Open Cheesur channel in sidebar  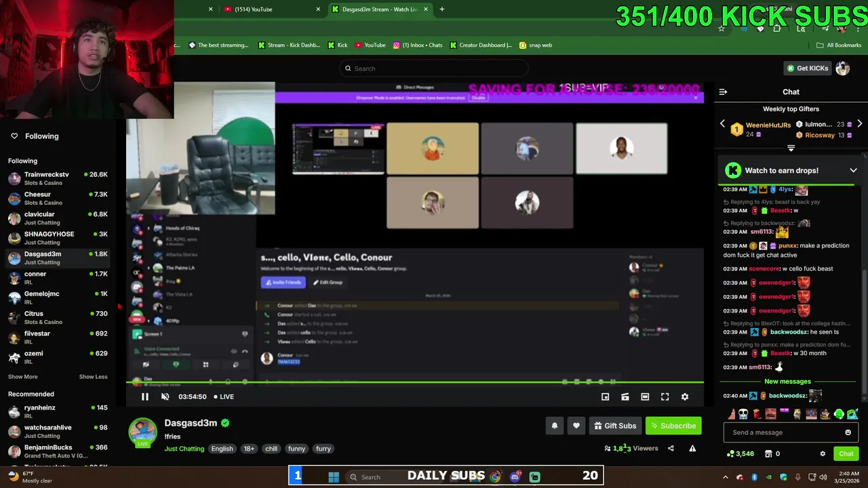coord(58,198)
